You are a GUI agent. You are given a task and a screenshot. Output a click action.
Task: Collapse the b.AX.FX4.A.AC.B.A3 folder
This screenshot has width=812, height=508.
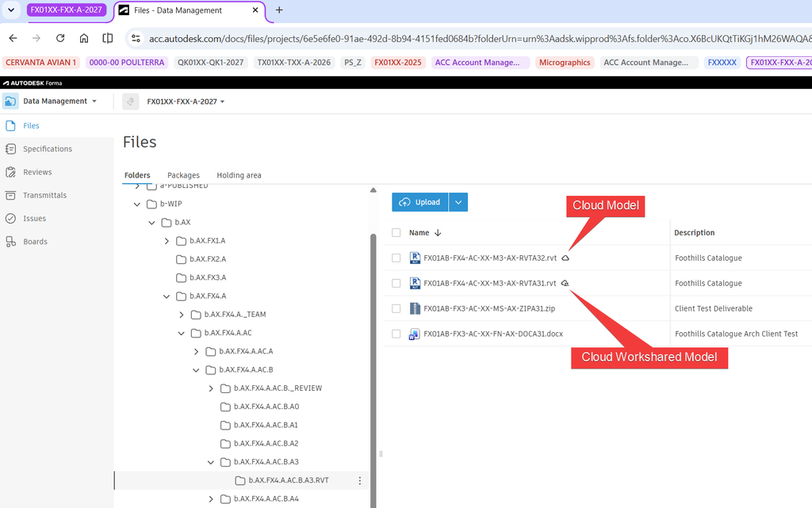pyautogui.click(x=211, y=463)
